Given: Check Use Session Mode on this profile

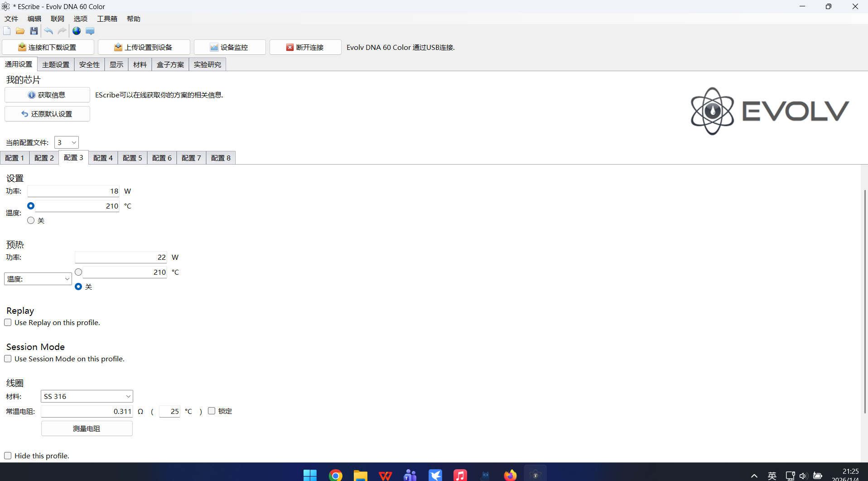Looking at the screenshot, I should pyautogui.click(x=8, y=359).
